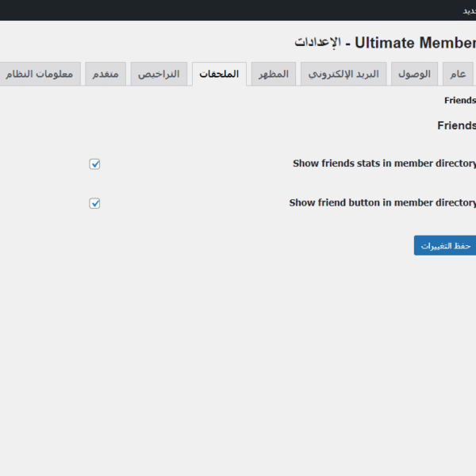Open the البريد الإلكتروني tab

pos(344,74)
